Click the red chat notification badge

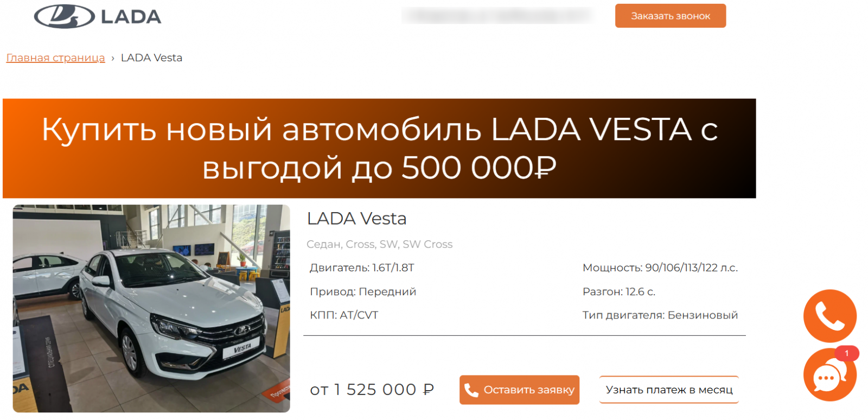846,353
